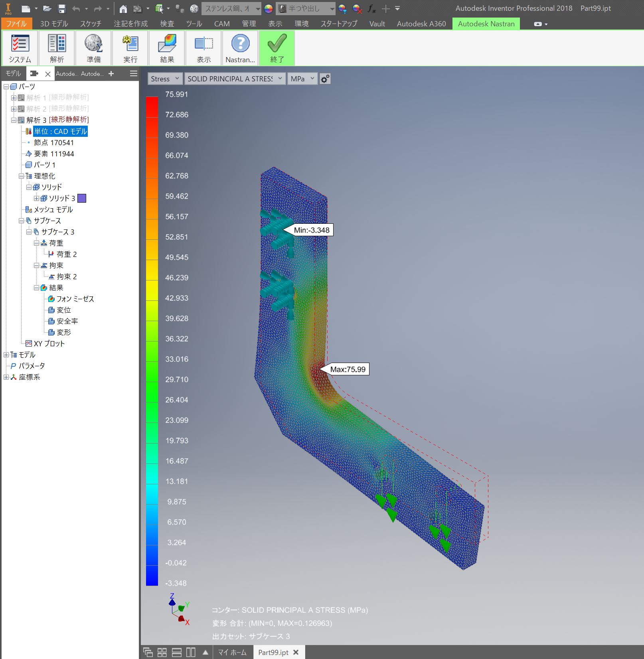Open the ファイル menu
644x659 pixels.
click(16, 24)
